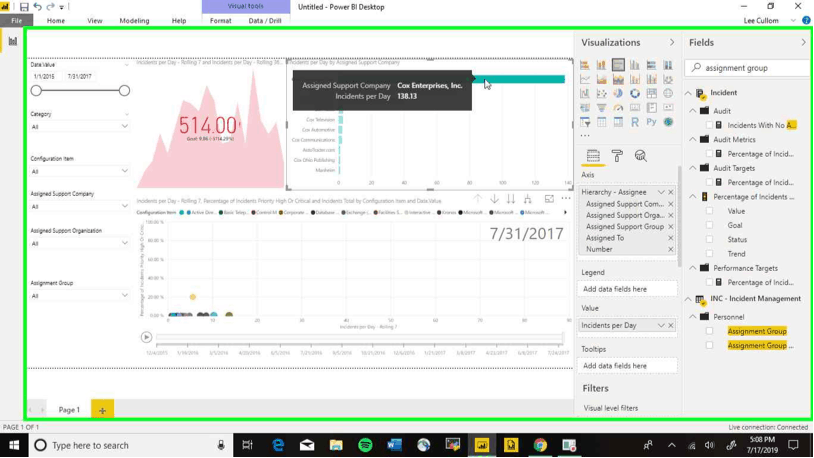
Task: Select the Page 1 tab
Action: (x=69, y=410)
